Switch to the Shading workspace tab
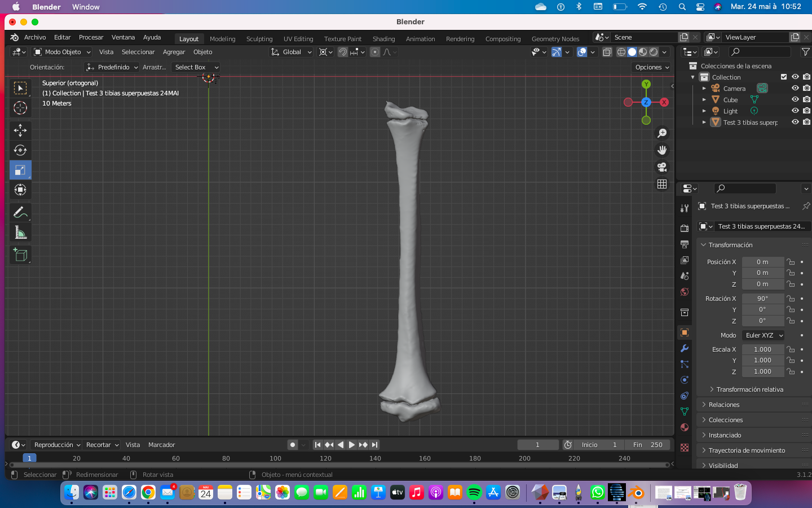The height and width of the screenshot is (508, 812). pos(383,39)
